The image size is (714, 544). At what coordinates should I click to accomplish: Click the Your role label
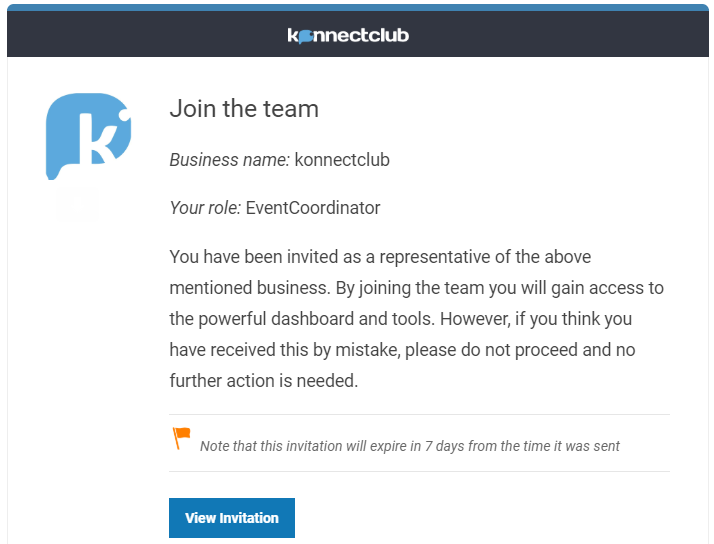205,208
